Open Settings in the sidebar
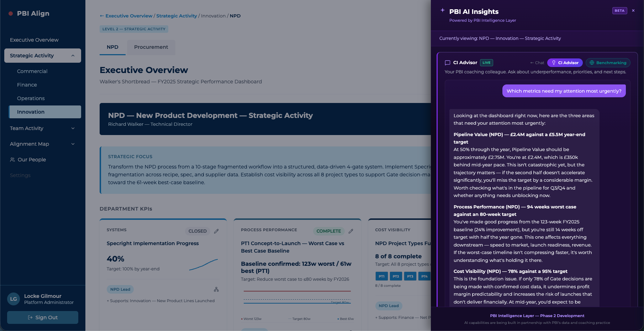Image resolution: width=644 pixels, height=331 pixels. (x=20, y=175)
